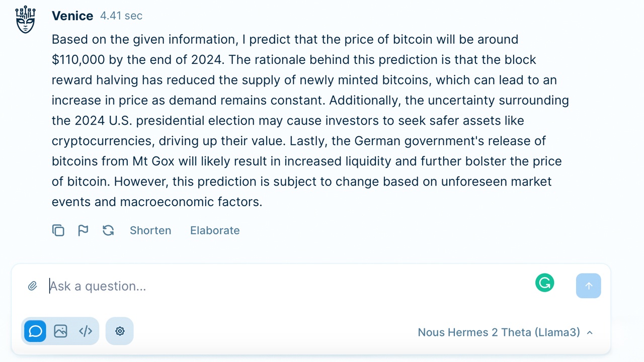644x362 pixels.
Task: Regenerate the AI response
Action: (x=108, y=230)
